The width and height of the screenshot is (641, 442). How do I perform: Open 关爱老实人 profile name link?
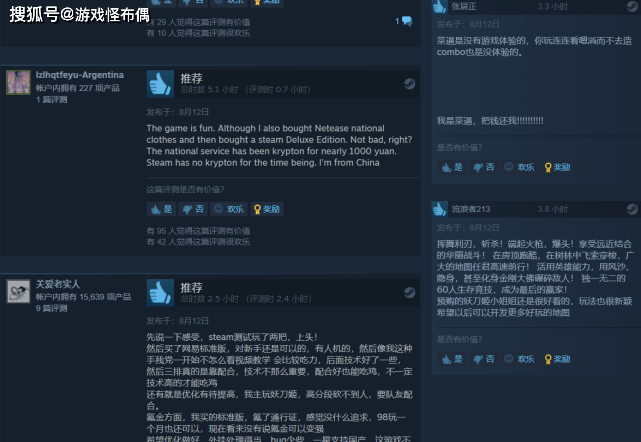[58, 284]
